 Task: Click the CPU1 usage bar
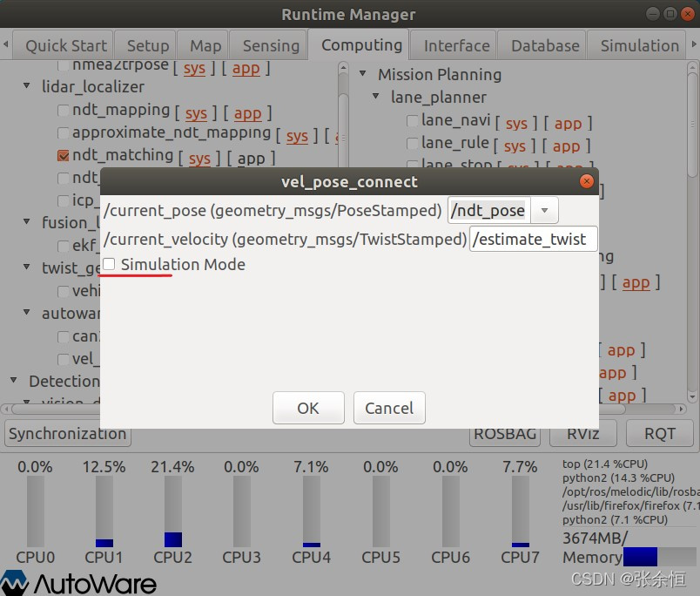point(104,511)
